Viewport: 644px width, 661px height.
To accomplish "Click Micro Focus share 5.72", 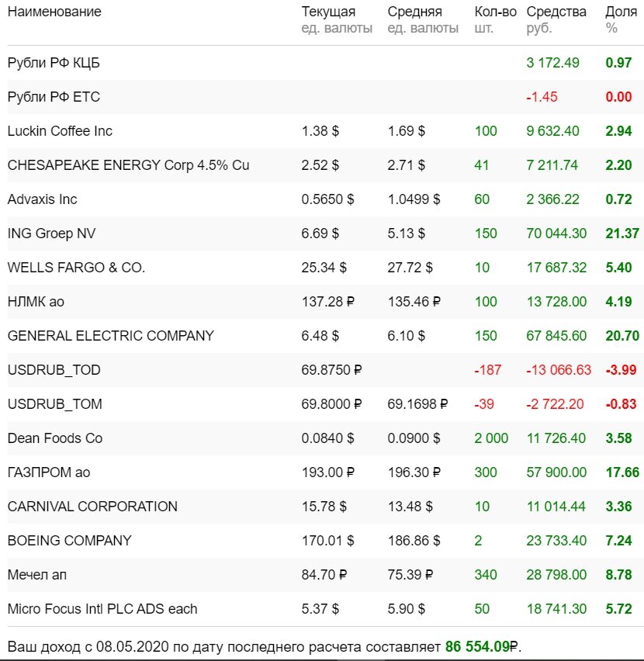I will [x=618, y=609].
